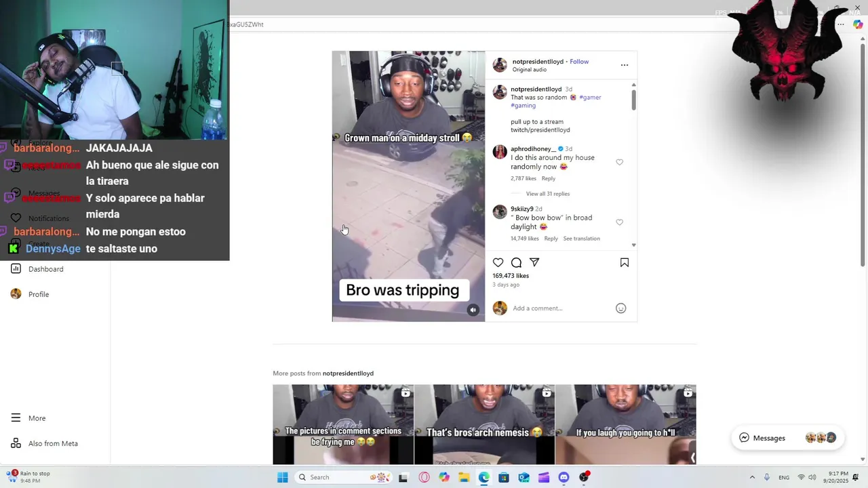Click See translation on 9skiizy9's comment

[581, 239]
